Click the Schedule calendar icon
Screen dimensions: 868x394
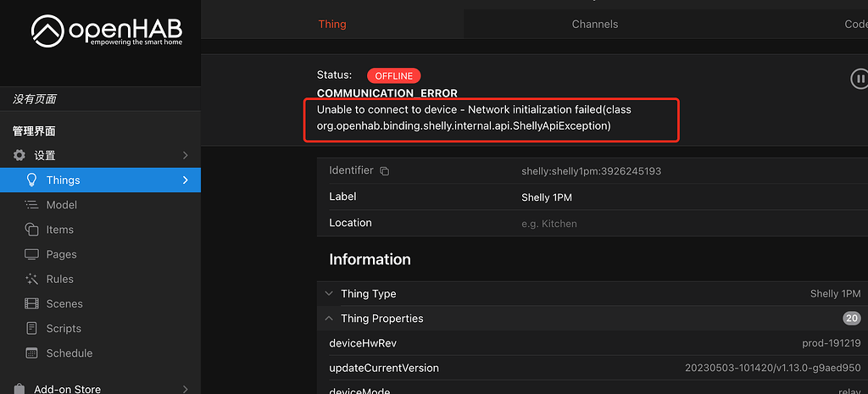(x=32, y=352)
